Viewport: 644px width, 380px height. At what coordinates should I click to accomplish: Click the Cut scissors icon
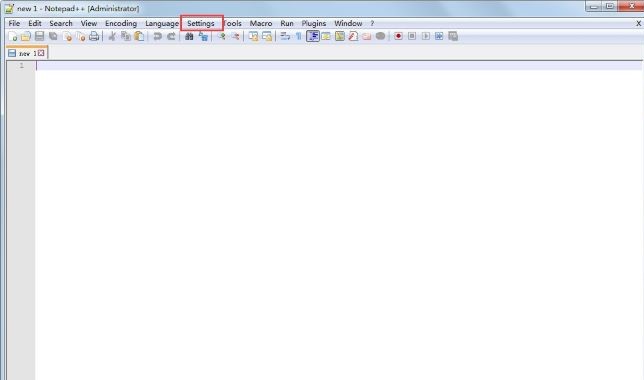112,36
